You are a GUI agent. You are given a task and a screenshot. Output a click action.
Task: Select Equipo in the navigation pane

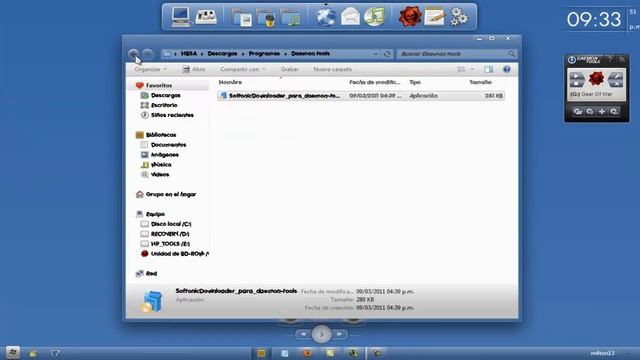(x=155, y=214)
